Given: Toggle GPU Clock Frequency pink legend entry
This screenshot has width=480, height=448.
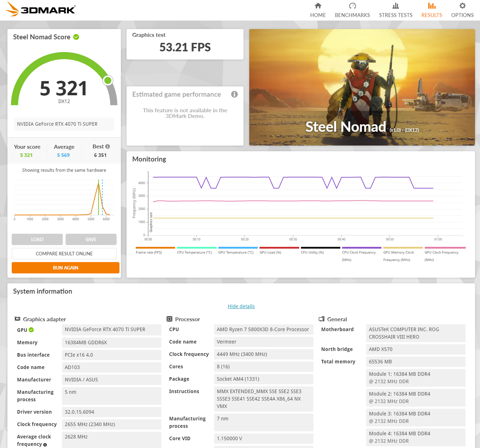Looking at the screenshot, I should pyautogui.click(x=445, y=254).
